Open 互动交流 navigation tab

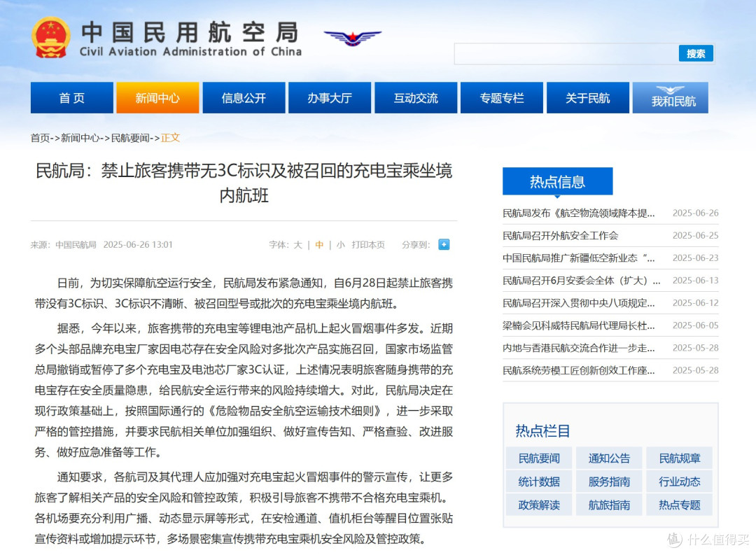click(x=416, y=98)
